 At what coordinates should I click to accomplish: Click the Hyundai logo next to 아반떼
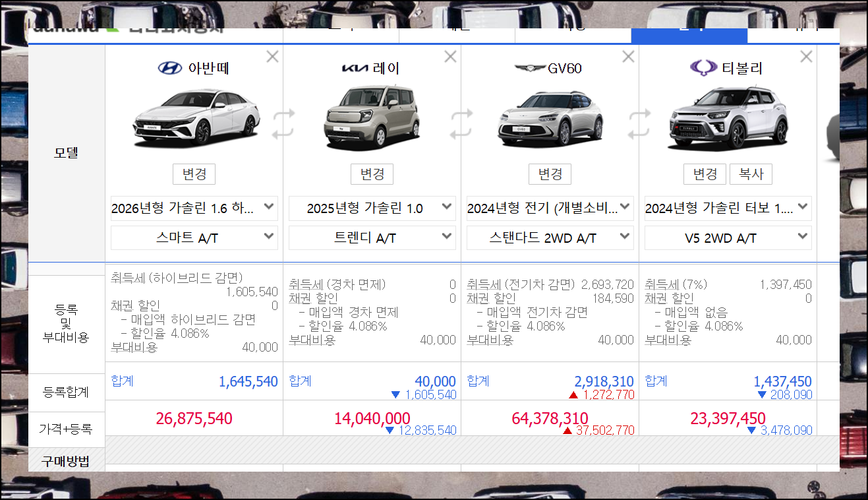(x=170, y=68)
